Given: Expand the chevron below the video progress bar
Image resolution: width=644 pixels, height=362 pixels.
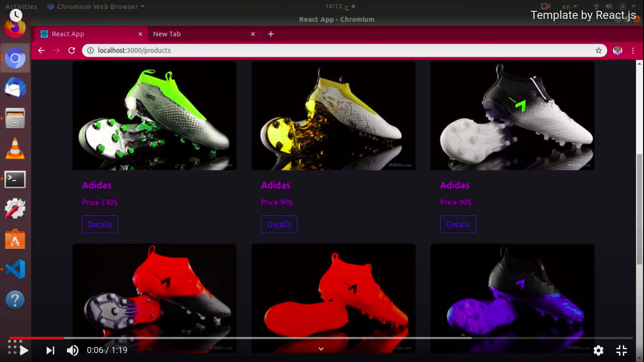Looking at the screenshot, I should click(x=321, y=349).
